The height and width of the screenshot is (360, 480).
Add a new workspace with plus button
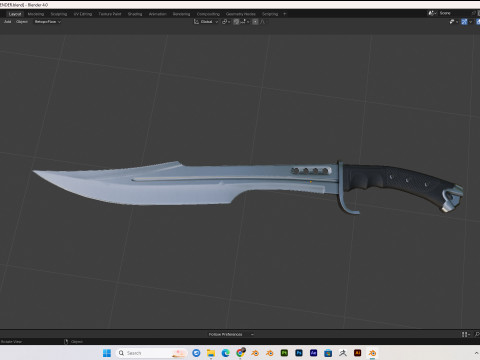click(285, 14)
